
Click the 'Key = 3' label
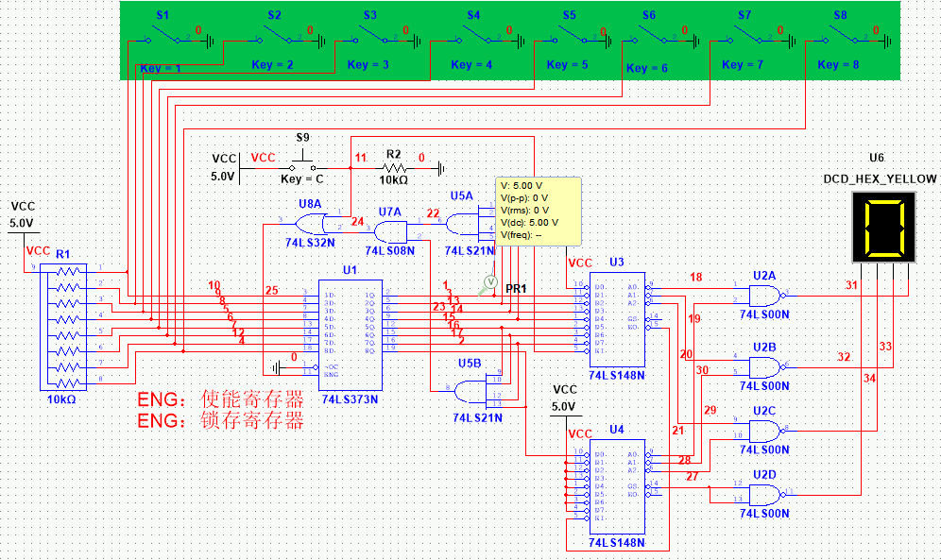(x=368, y=65)
